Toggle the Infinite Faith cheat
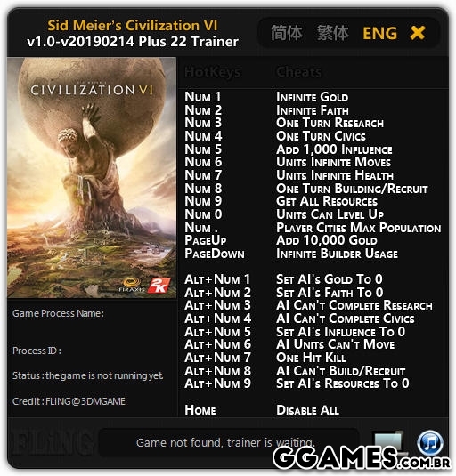This screenshot has width=456, height=476. click(313, 110)
